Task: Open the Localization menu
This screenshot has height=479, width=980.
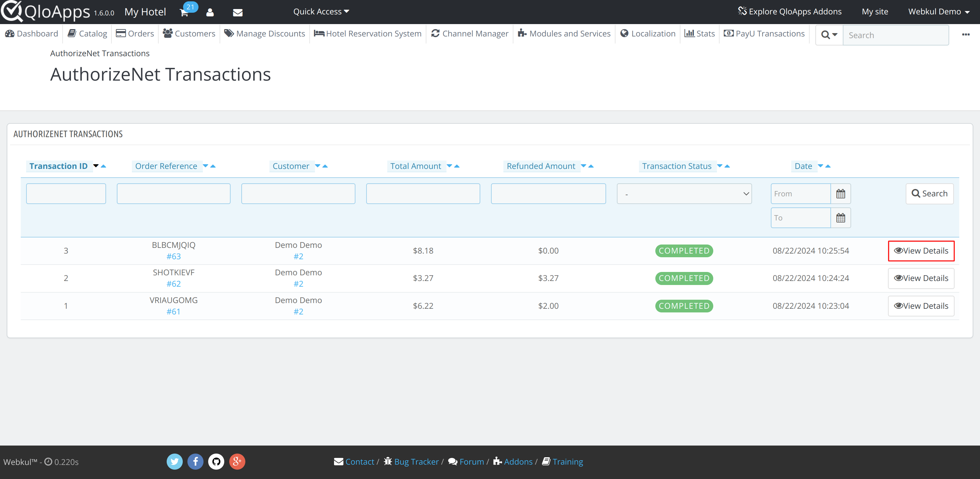Action: pyautogui.click(x=648, y=33)
